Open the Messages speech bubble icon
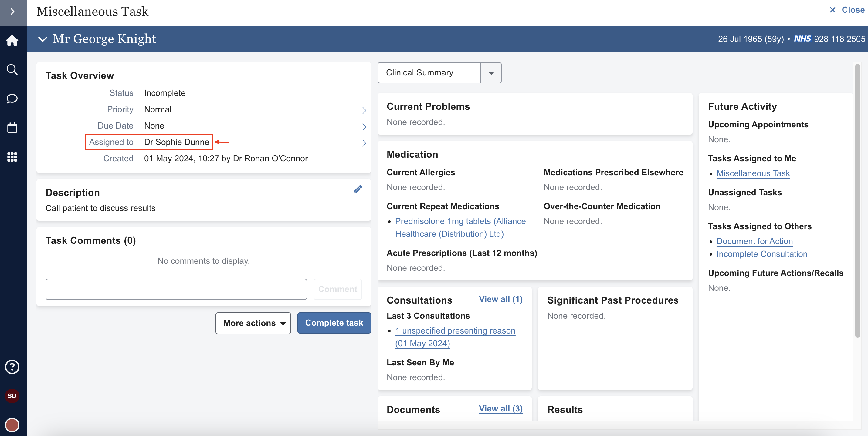The height and width of the screenshot is (436, 868). [x=12, y=99]
